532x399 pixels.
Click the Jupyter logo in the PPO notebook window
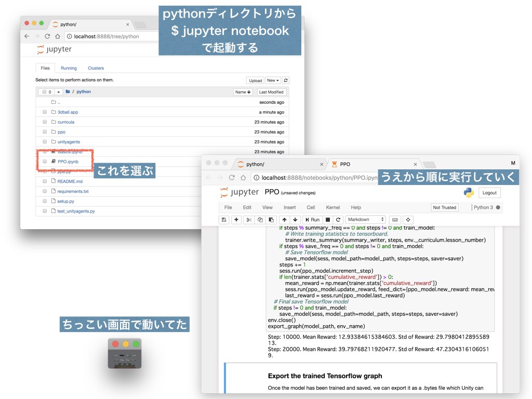pyautogui.click(x=240, y=192)
